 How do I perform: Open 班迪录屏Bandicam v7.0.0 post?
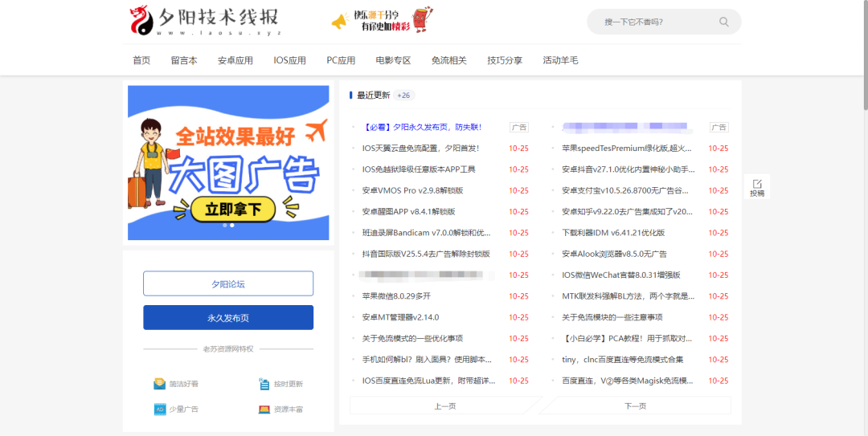[x=427, y=233]
